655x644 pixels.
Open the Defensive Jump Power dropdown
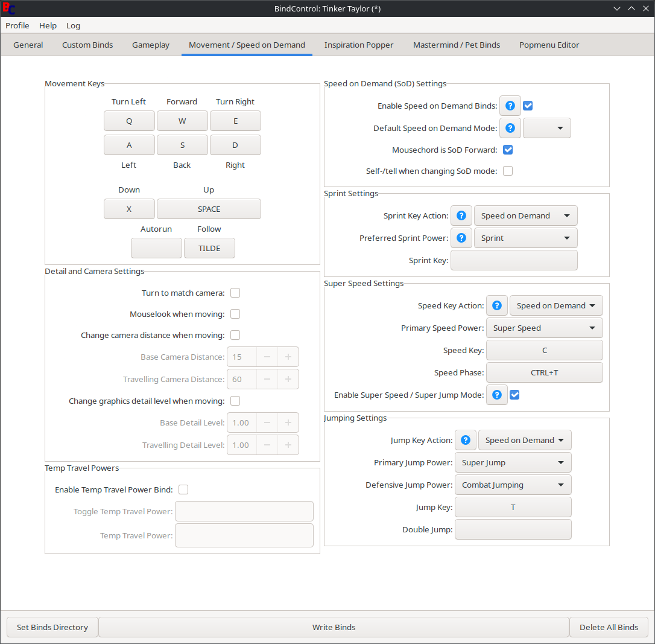(x=513, y=485)
